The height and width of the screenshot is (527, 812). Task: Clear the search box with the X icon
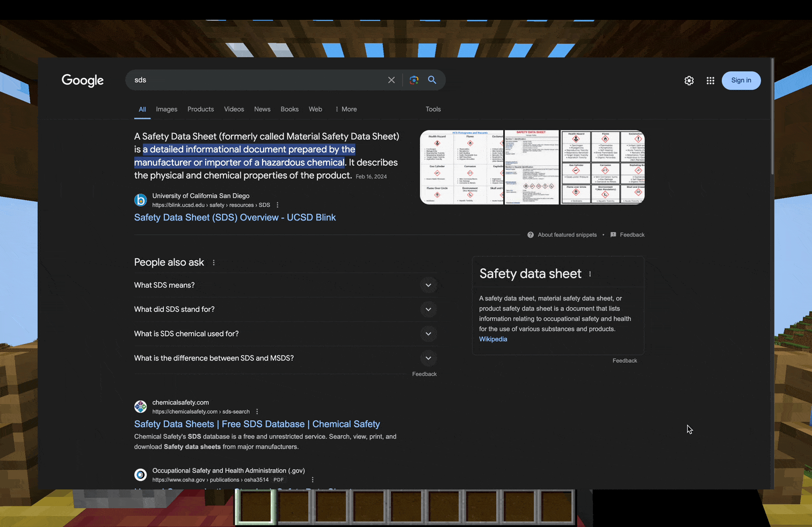[x=392, y=80]
